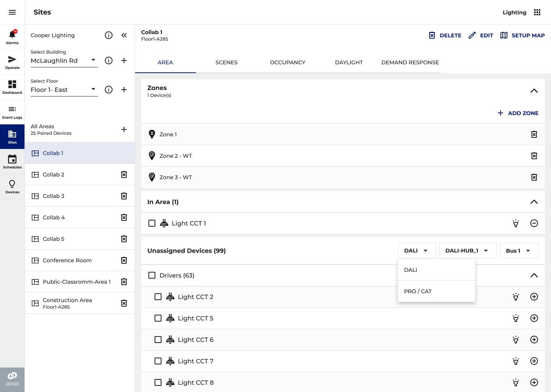Check the Light CCT 7 checkbox
551x392 pixels.
158,361
